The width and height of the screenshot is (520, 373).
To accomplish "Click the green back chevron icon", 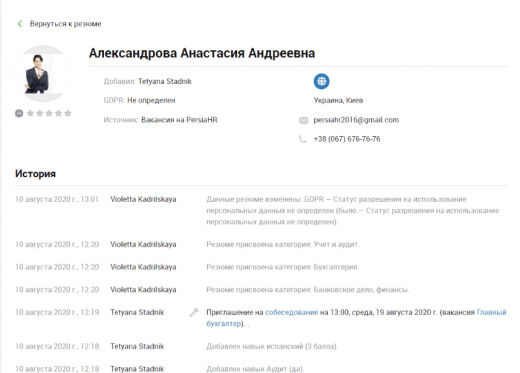I will (20, 24).
